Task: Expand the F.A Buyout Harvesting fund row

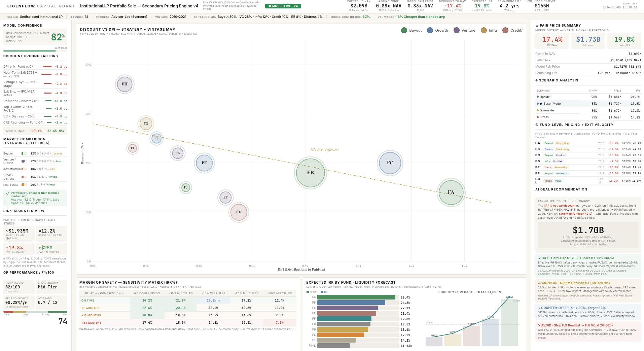Action: [x=588, y=143]
